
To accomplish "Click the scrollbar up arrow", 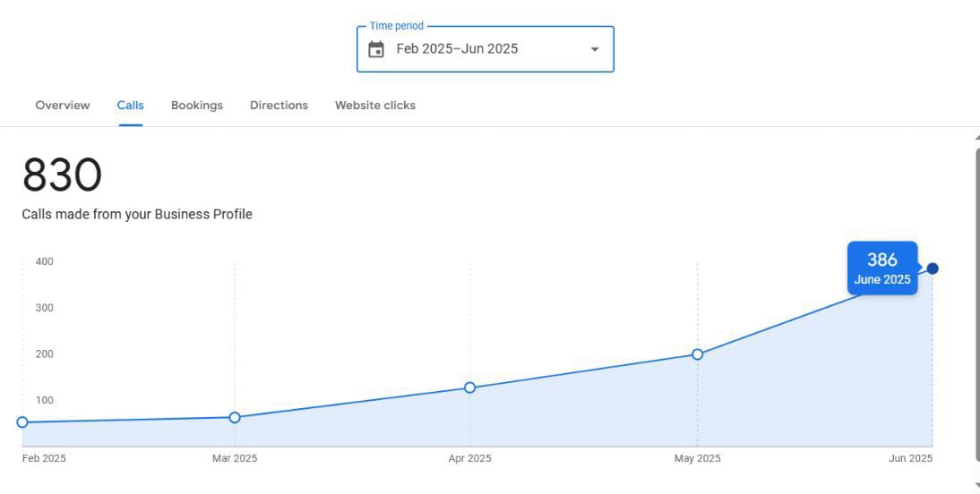I will coord(977,137).
